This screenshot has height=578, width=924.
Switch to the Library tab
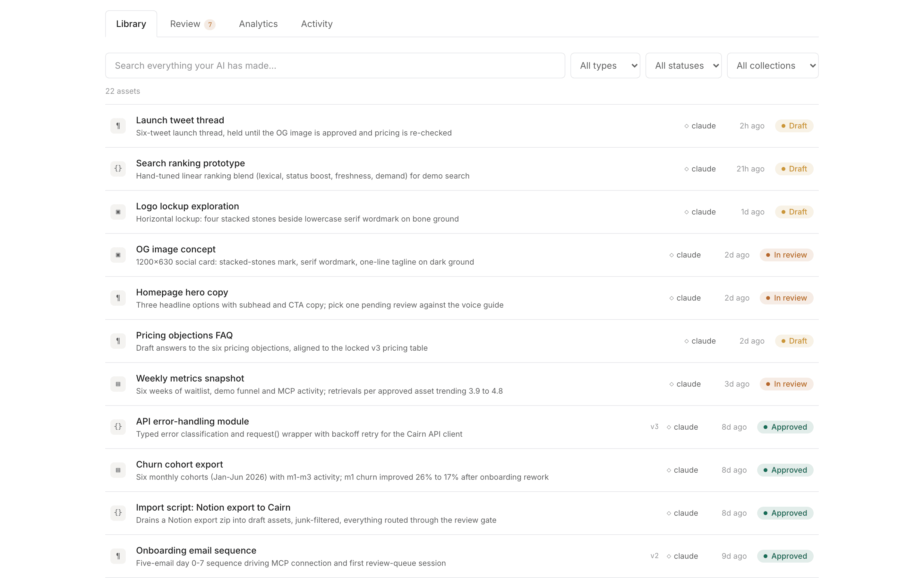(131, 24)
